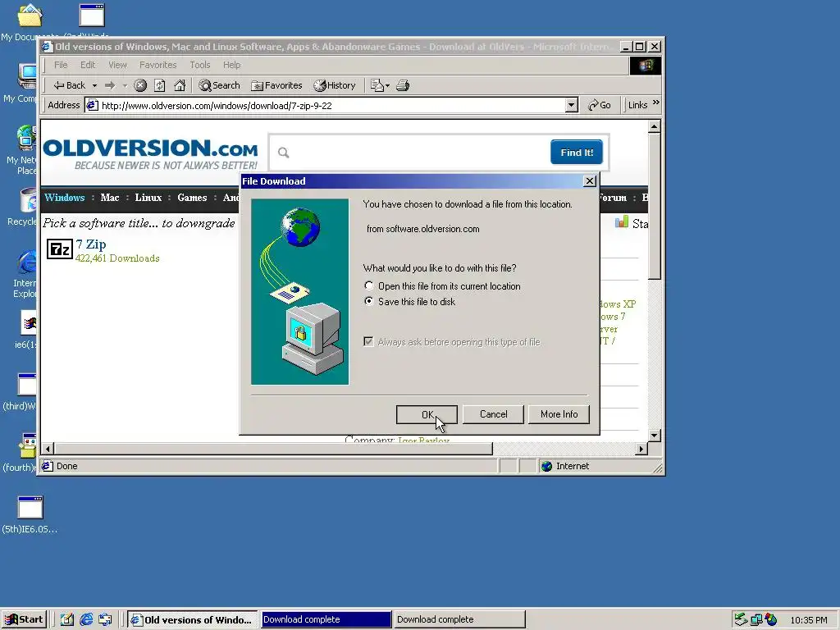This screenshot has height=630, width=840.
Task: Click the network computers system tray icon
Action: [x=756, y=620]
